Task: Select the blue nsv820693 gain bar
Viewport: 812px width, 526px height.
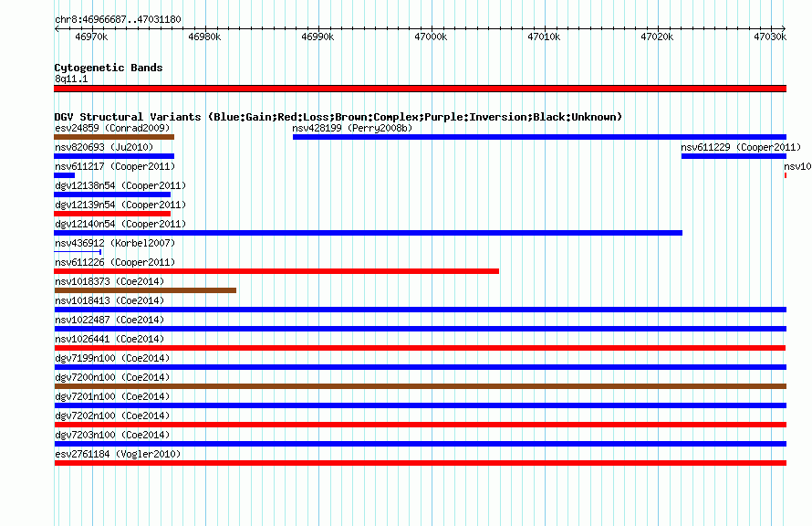Action: tap(114, 156)
